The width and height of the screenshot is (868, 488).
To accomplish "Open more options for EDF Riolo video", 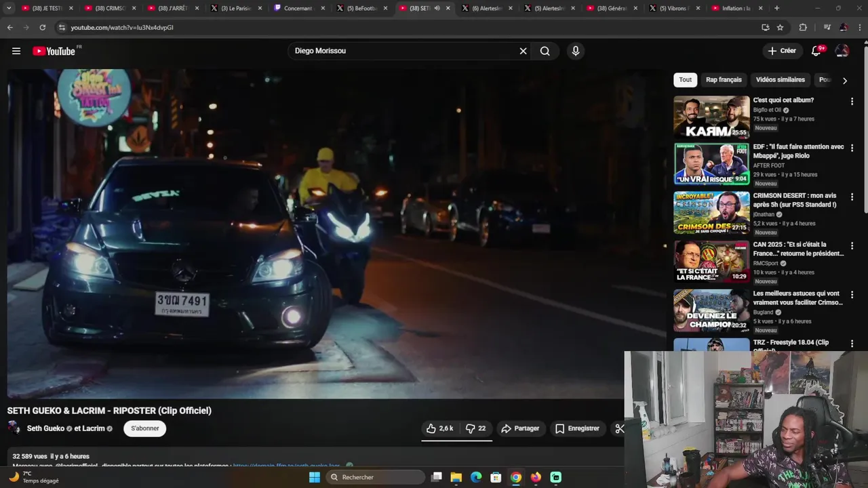I will [852, 148].
